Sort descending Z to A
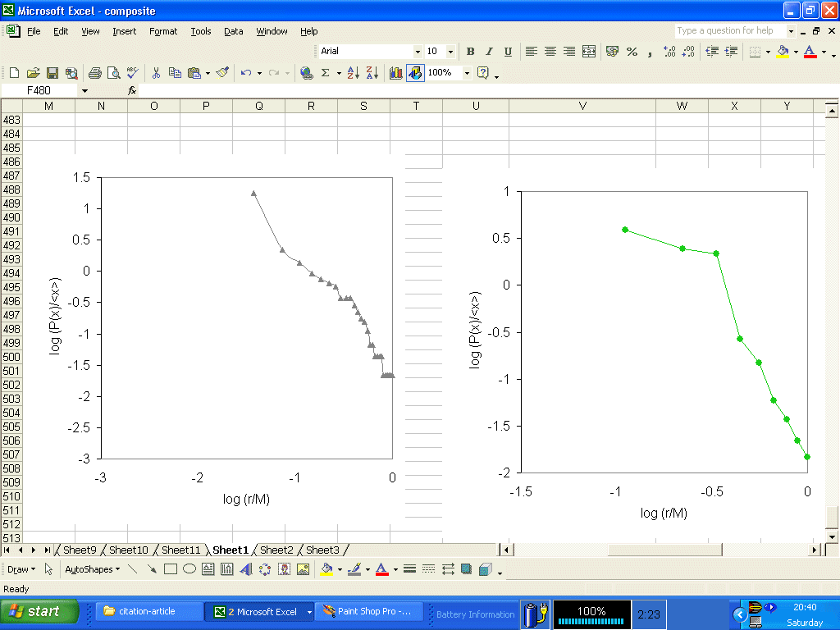 point(372,73)
